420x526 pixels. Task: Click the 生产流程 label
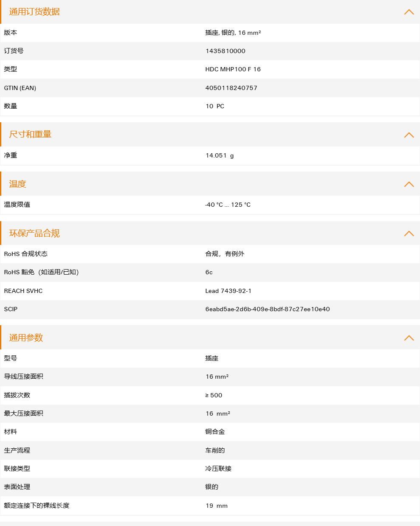click(17, 450)
